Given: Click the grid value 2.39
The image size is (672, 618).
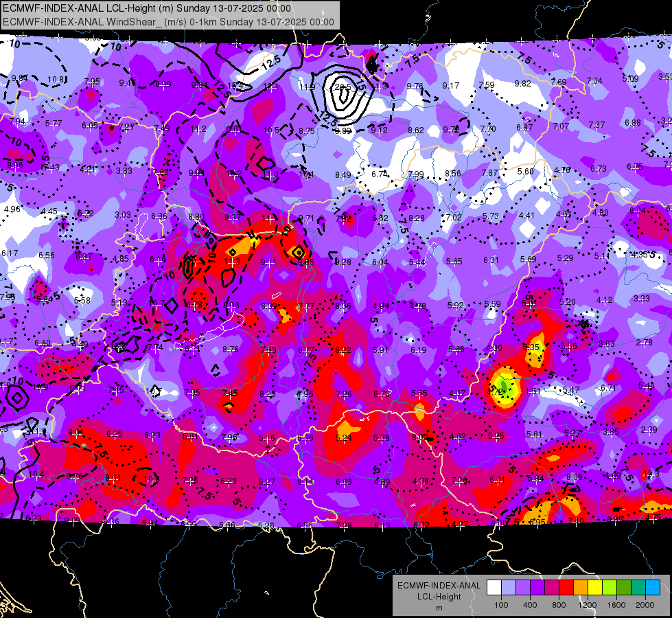Looking at the screenshot, I should 649,429.
